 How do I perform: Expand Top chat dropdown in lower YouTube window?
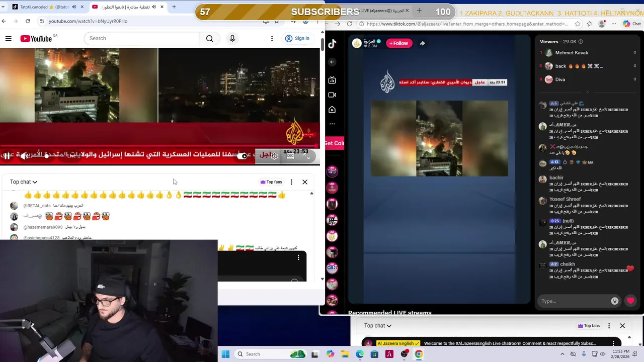(x=378, y=326)
